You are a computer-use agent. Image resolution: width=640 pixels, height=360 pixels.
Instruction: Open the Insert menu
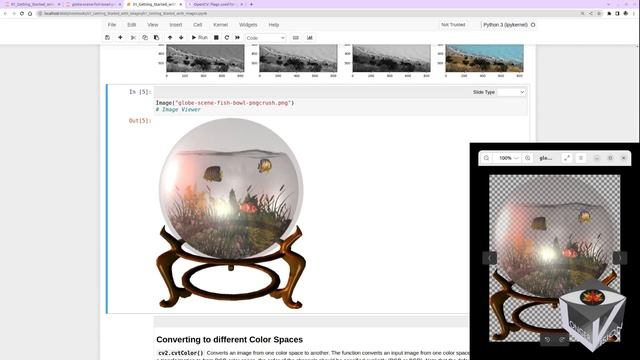(176, 25)
